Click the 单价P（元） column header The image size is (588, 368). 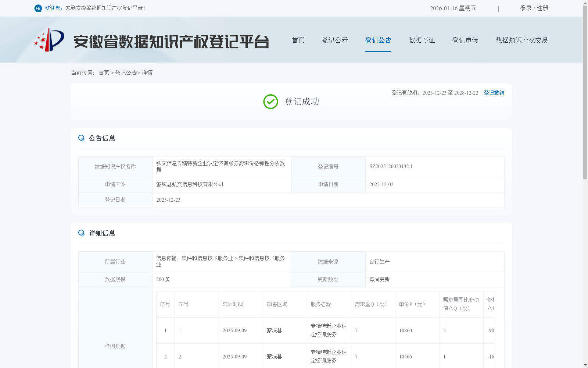click(413, 304)
